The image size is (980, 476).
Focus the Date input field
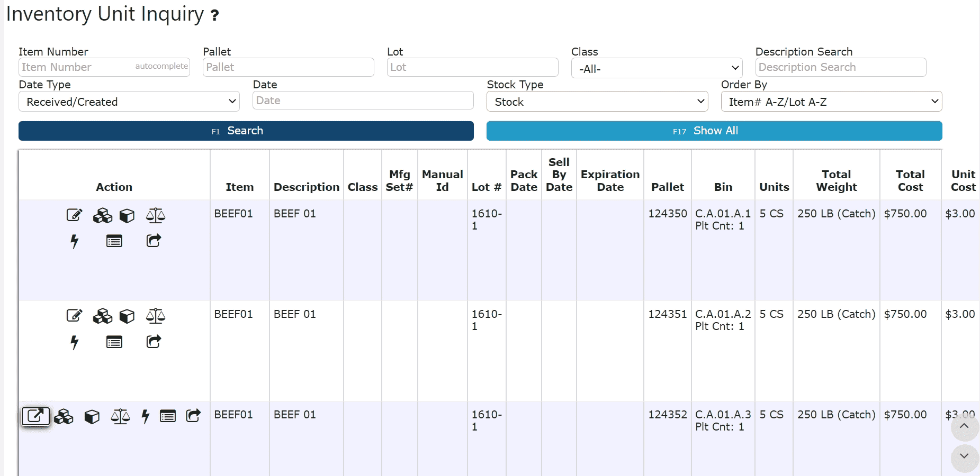[x=363, y=100]
